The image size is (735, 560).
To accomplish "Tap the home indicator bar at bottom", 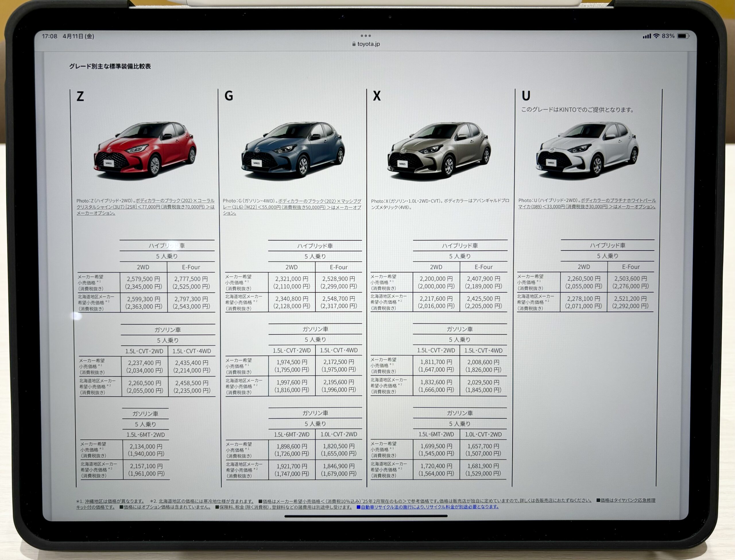I will (366, 516).
